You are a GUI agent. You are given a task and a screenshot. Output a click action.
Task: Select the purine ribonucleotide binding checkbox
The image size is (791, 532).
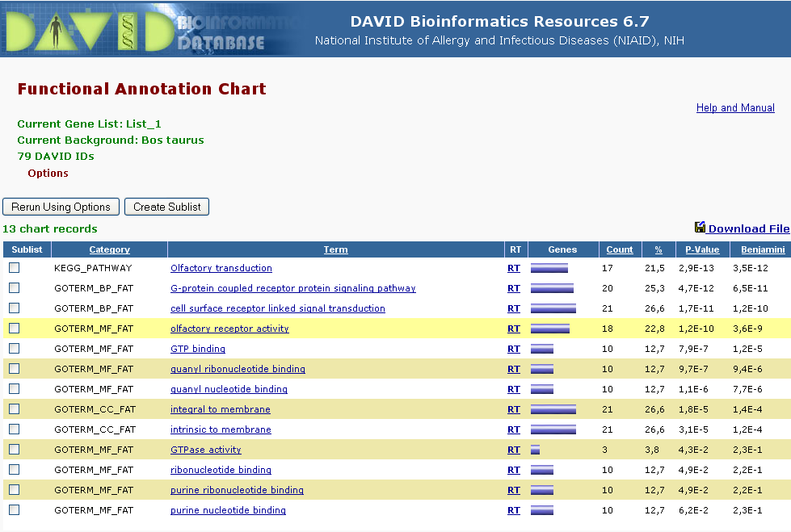(14, 490)
